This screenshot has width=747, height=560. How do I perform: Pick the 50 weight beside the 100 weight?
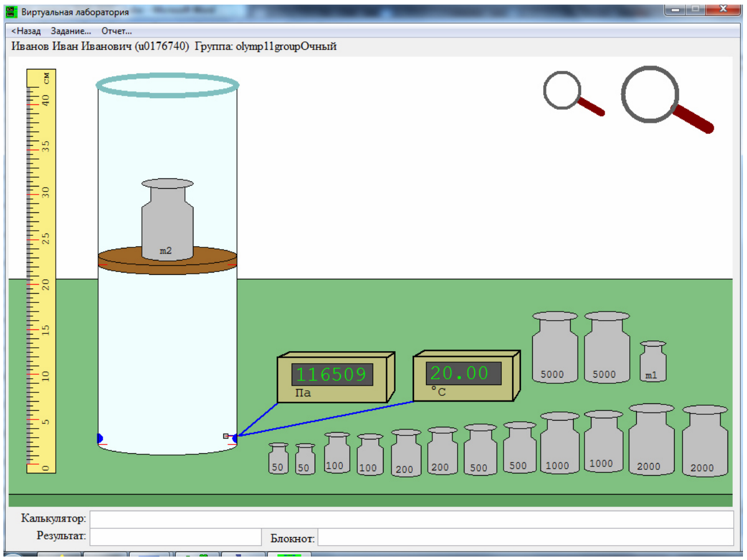click(x=305, y=459)
